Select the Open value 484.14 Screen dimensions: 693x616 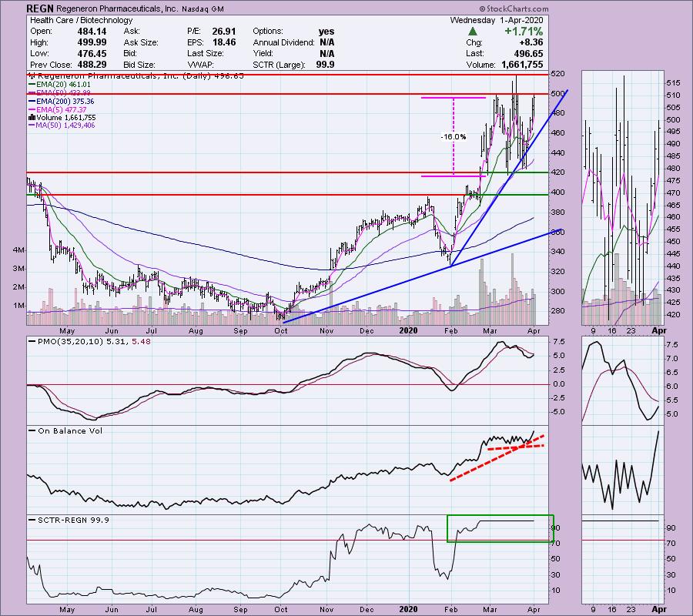point(92,32)
